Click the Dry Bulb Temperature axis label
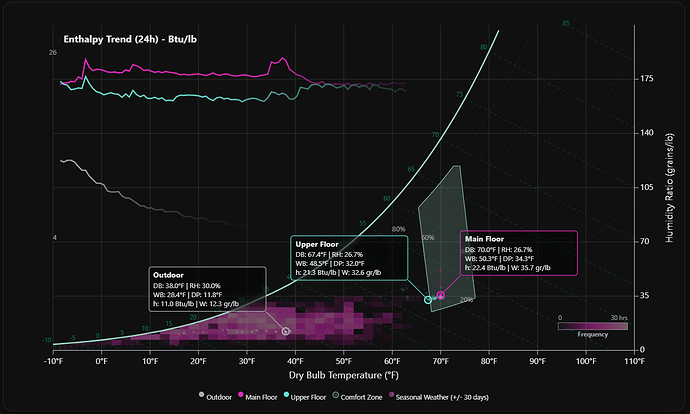Screen dimensions: 690x414 coord(343,375)
